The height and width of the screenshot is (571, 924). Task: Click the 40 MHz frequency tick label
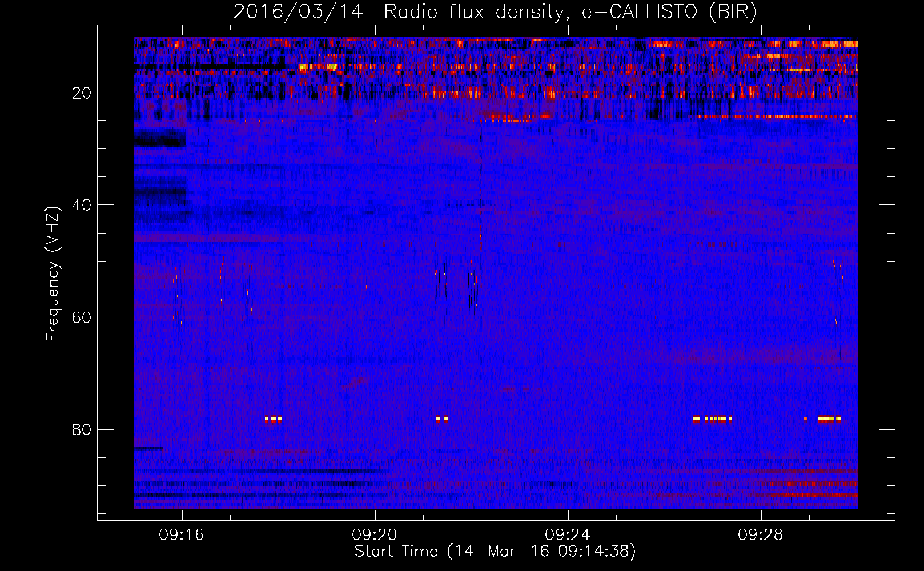[82, 205]
